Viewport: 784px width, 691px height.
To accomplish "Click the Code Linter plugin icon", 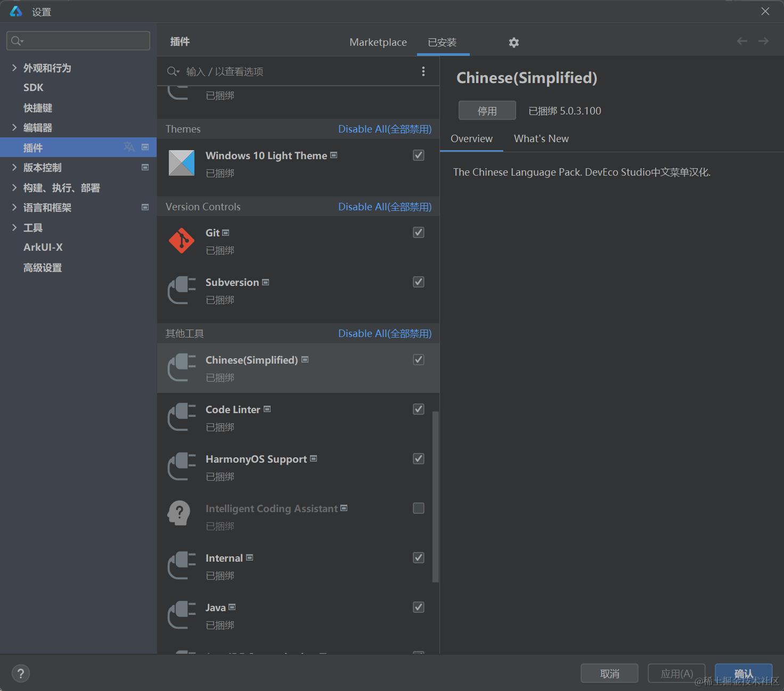I will pyautogui.click(x=182, y=417).
